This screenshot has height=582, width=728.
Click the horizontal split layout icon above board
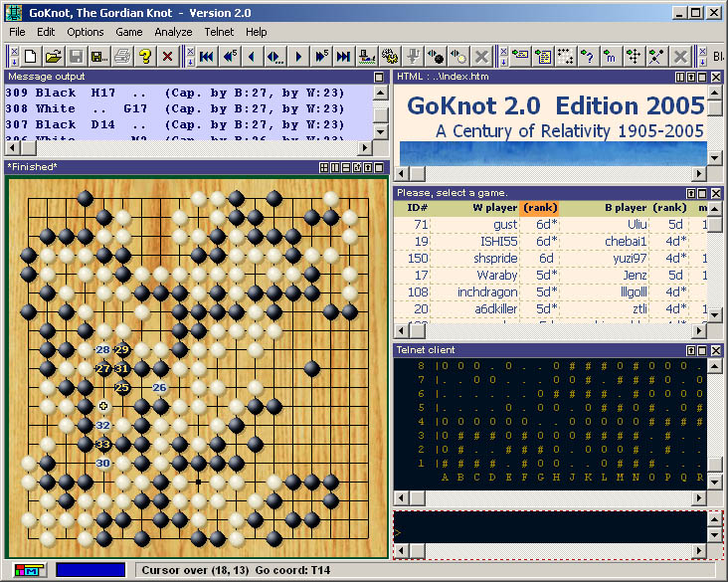coord(346,168)
